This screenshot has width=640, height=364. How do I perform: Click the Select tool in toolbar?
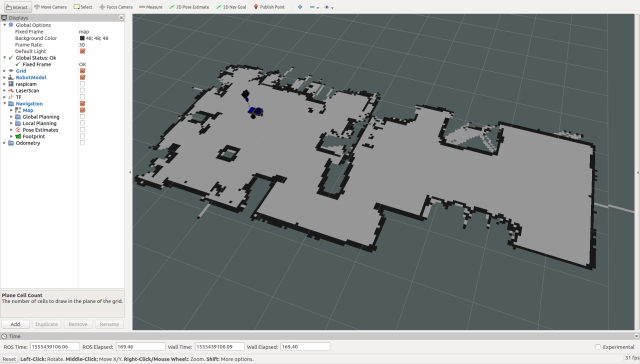point(83,7)
